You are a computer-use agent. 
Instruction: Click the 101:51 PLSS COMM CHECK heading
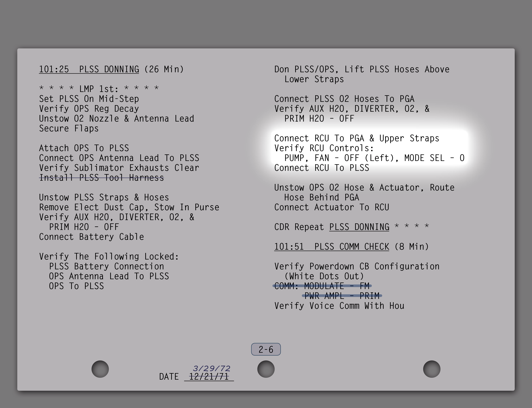coord(331,247)
